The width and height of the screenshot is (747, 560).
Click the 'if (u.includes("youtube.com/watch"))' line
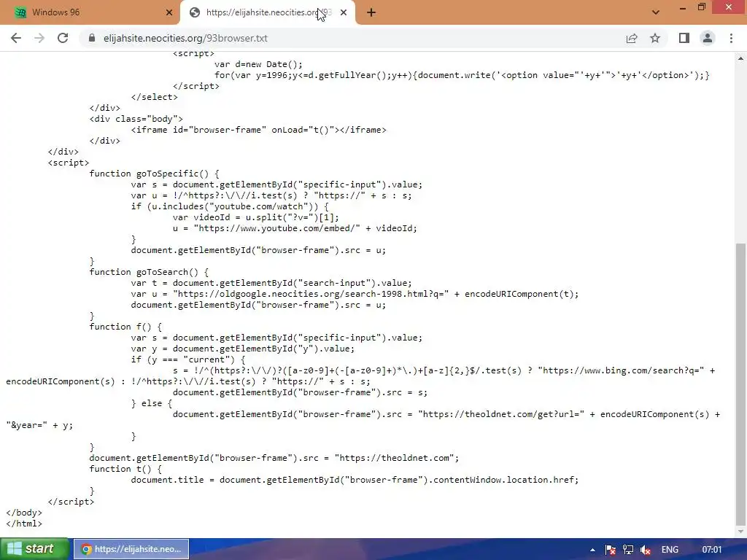click(230, 206)
